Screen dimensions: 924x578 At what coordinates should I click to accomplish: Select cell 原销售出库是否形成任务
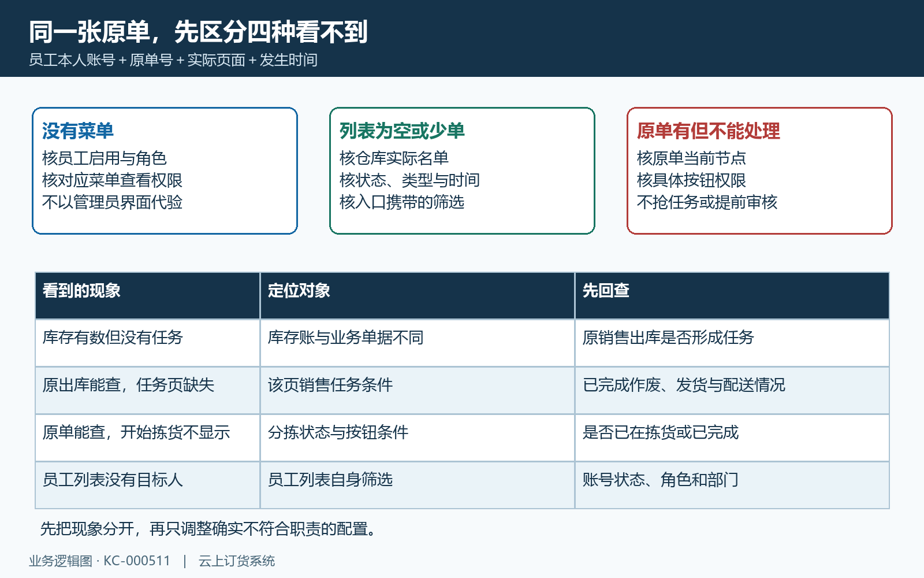(x=732, y=343)
